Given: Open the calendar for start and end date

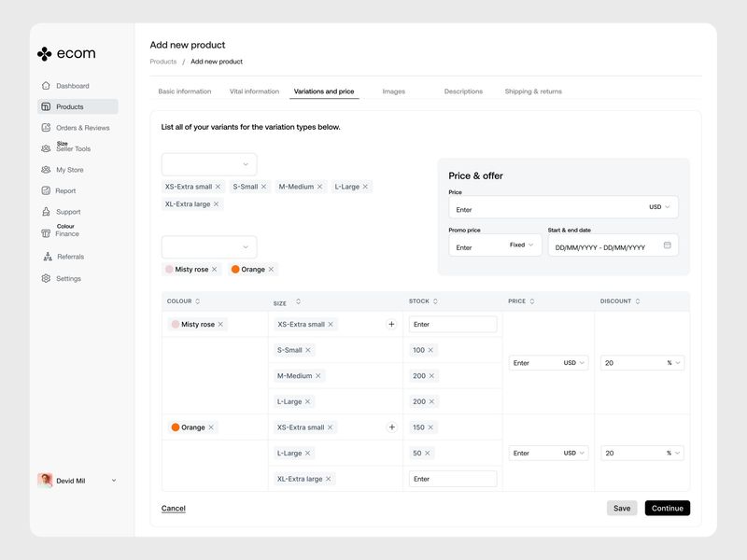Looking at the screenshot, I should [x=669, y=245].
